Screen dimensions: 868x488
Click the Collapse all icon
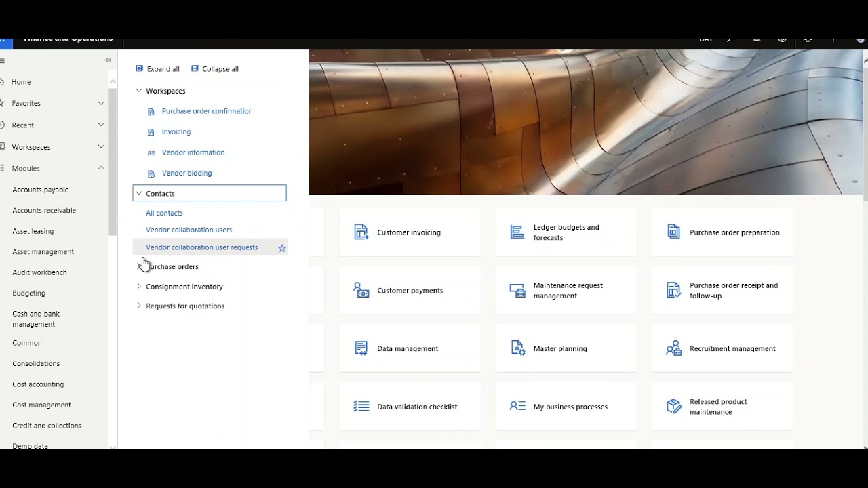click(195, 68)
